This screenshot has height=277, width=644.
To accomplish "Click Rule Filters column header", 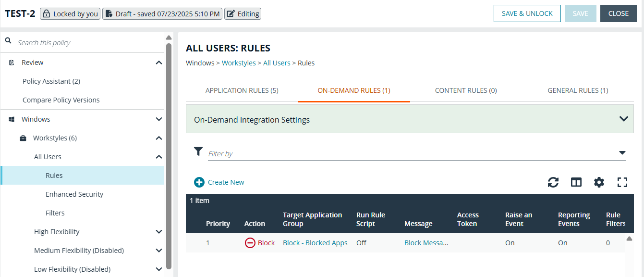I will point(616,219).
